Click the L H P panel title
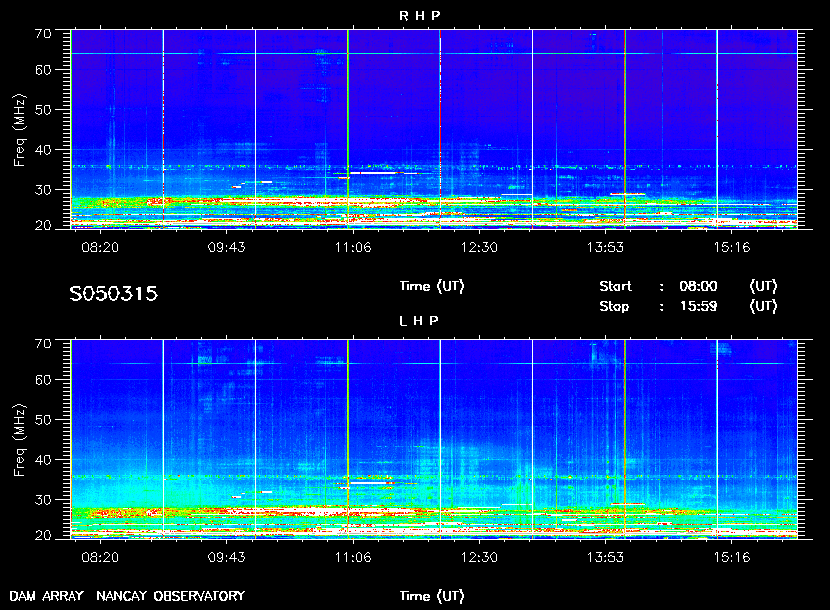 tap(419, 321)
